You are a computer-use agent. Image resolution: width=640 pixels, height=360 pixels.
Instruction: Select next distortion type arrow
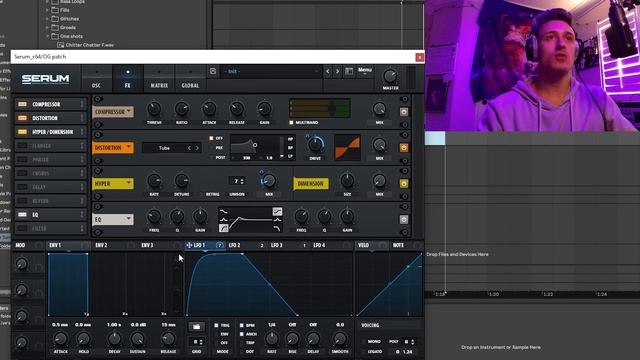[x=197, y=148]
